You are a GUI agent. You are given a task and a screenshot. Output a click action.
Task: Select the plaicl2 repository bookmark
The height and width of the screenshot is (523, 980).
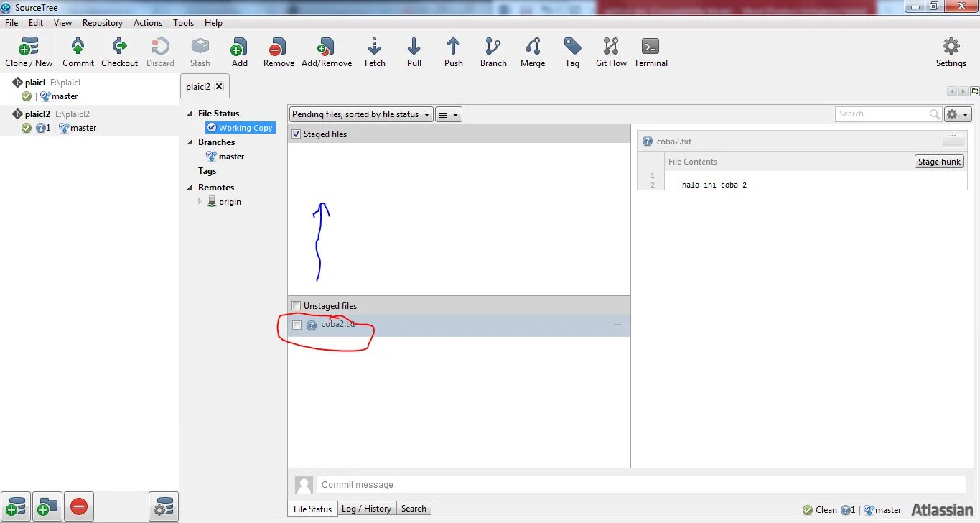coord(90,121)
